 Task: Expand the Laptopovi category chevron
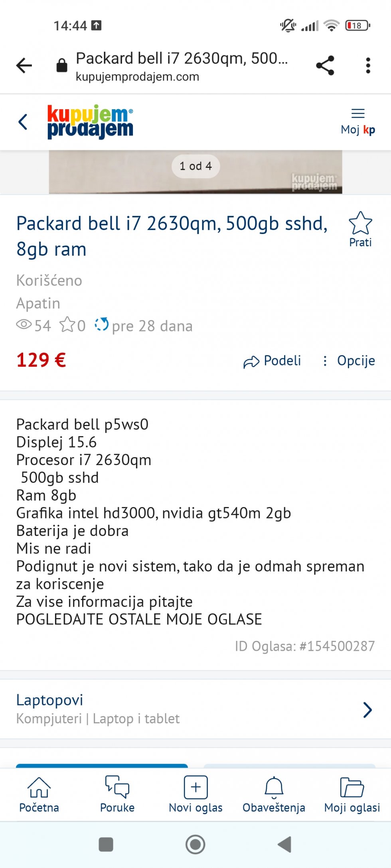(367, 710)
